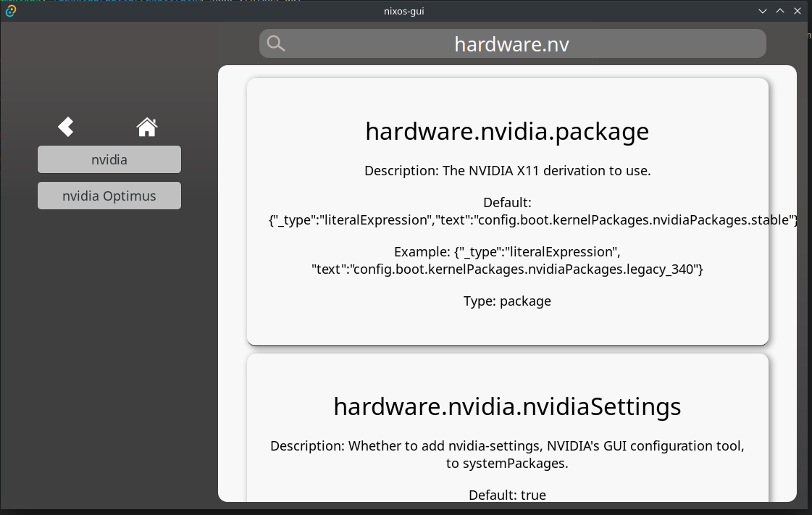Open the nvidia Optimus category button
812x515 pixels.
(x=109, y=196)
